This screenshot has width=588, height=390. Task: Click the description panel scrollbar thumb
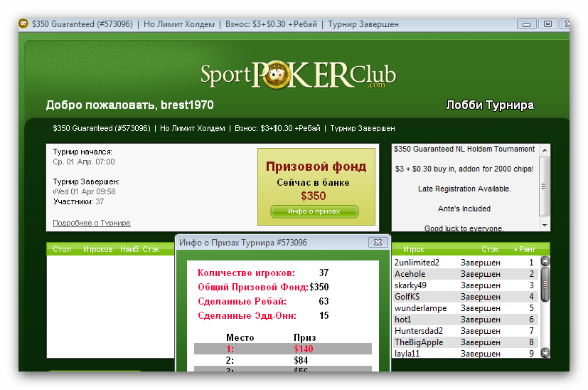[545, 186]
